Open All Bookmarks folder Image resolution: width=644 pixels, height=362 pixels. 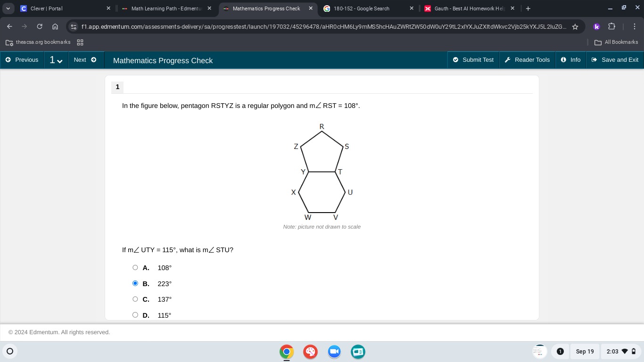point(616,42)
